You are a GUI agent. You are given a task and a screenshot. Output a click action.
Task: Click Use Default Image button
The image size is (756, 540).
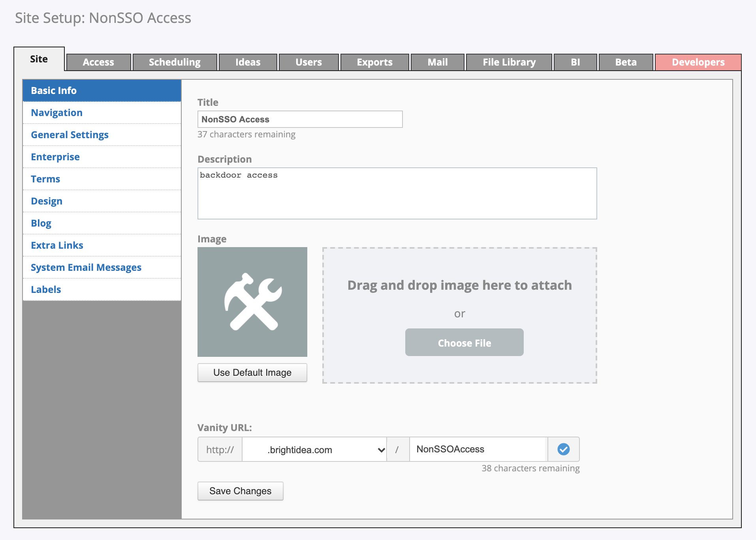[252, 373]
